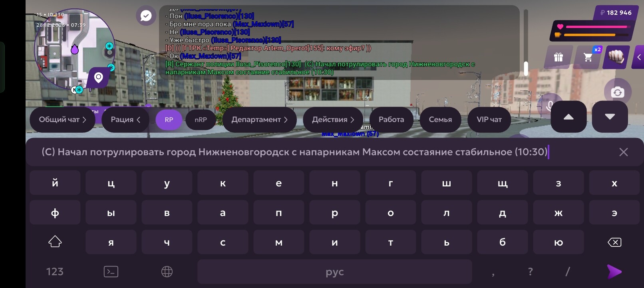Switch keyboard language with globe icon
644x288 pixels.
[x=167, y=272]
